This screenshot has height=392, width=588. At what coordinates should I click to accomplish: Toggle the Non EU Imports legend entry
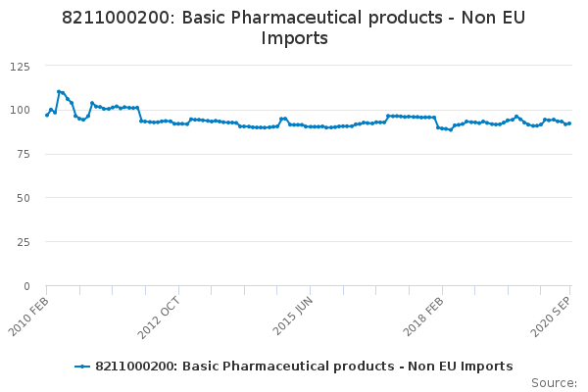tap(304, 366)
